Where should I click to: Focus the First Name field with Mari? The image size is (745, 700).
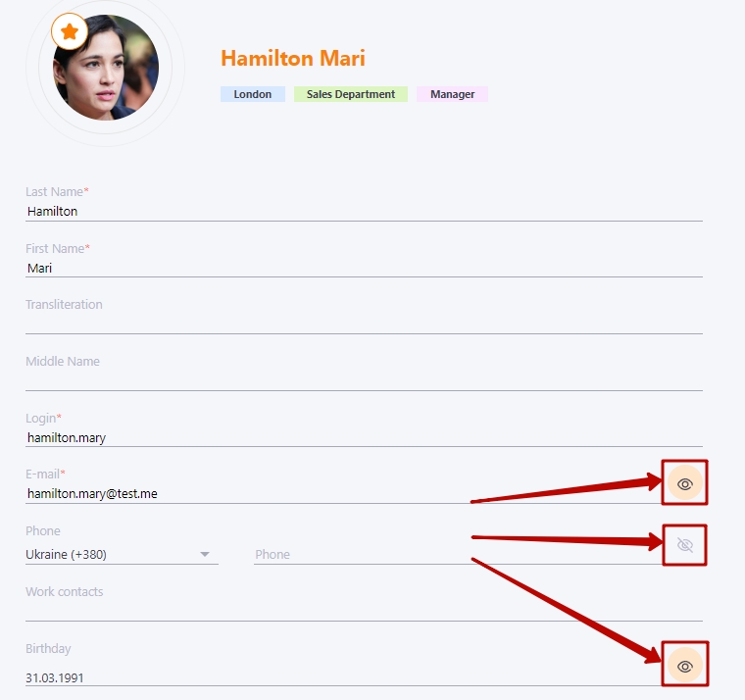coord(364,268)
